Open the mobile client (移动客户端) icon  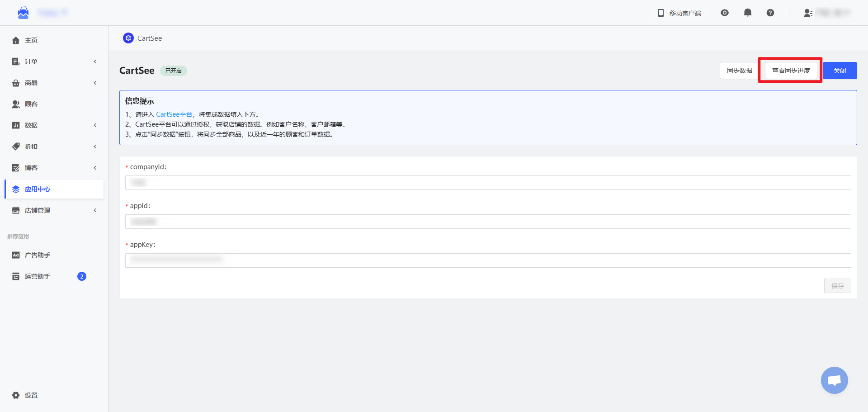coord(661,13)
